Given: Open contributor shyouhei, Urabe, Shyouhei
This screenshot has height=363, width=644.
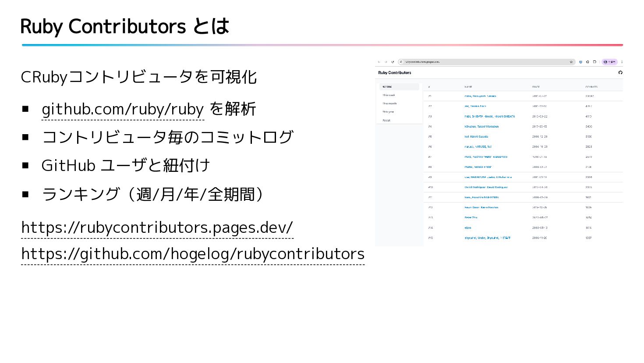Looking at the screenshot, I should coord(488,238).
